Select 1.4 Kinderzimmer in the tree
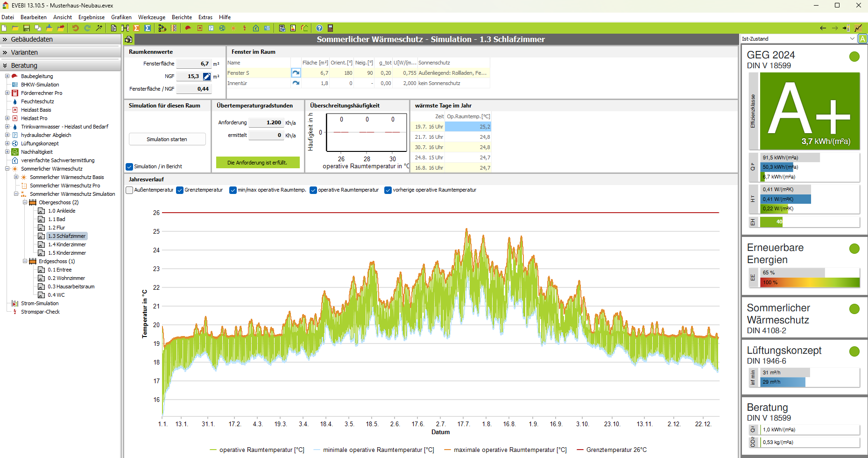The image size is (868, 458). point(67,244)
